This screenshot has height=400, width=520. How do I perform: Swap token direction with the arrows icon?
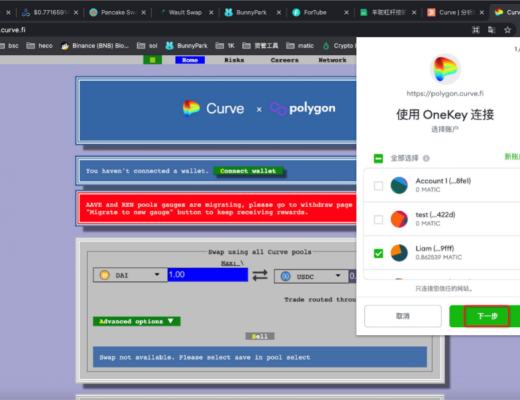(x=260, y=275)
